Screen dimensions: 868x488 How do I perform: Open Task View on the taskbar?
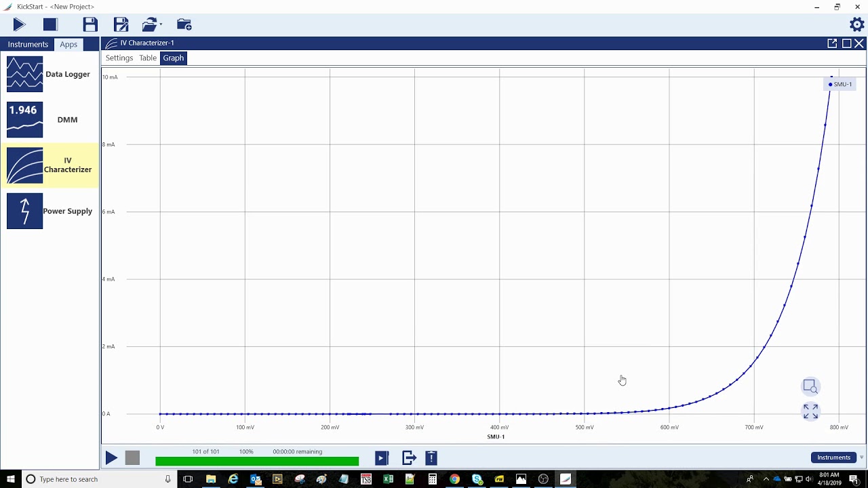[x=188, y=479]
